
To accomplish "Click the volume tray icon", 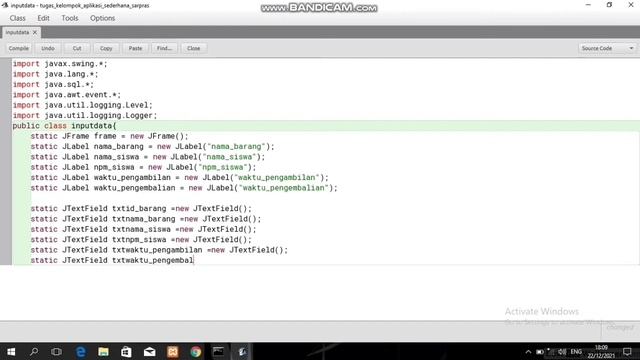I will 562,352.
